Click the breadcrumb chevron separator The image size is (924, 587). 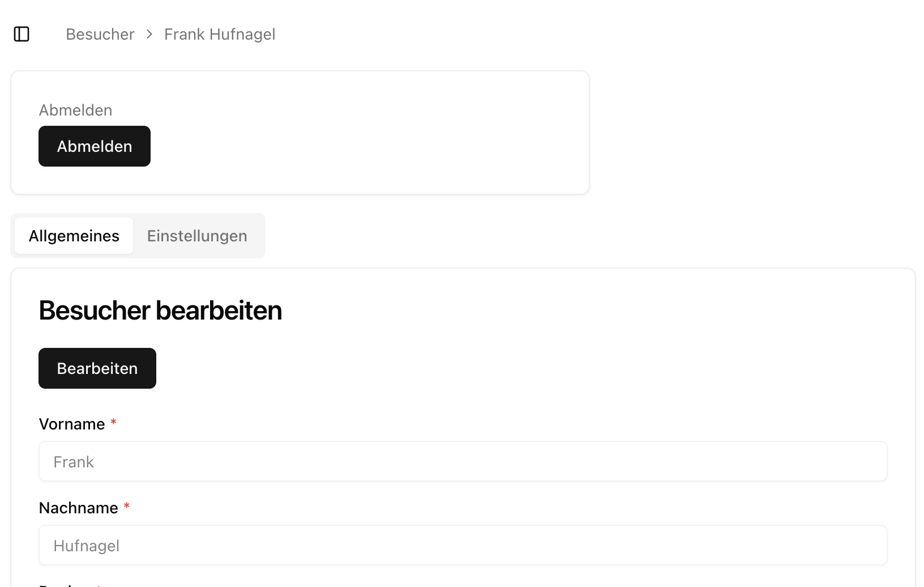click(149, 34)
